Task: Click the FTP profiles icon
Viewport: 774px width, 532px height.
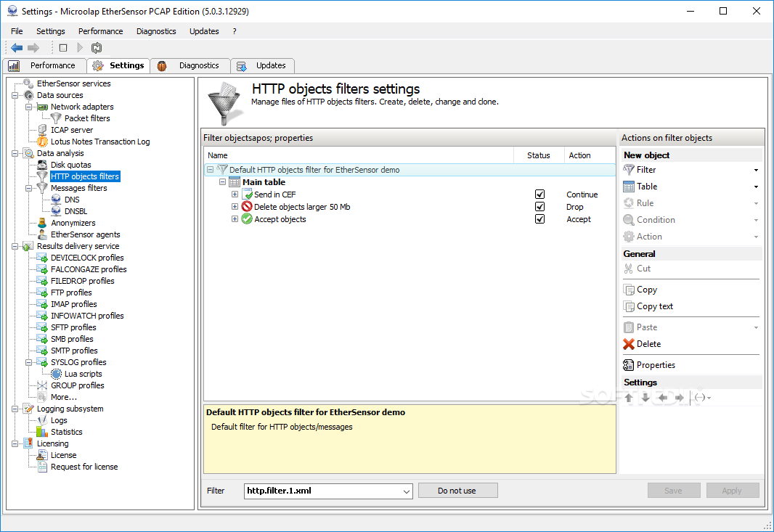Action: click(42, 292)
